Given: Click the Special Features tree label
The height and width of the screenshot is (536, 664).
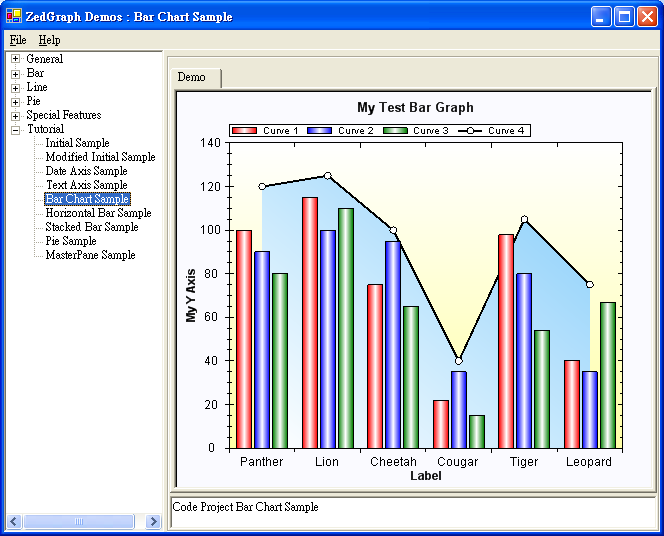Looking at the screenshot, I should click(64, 115).
